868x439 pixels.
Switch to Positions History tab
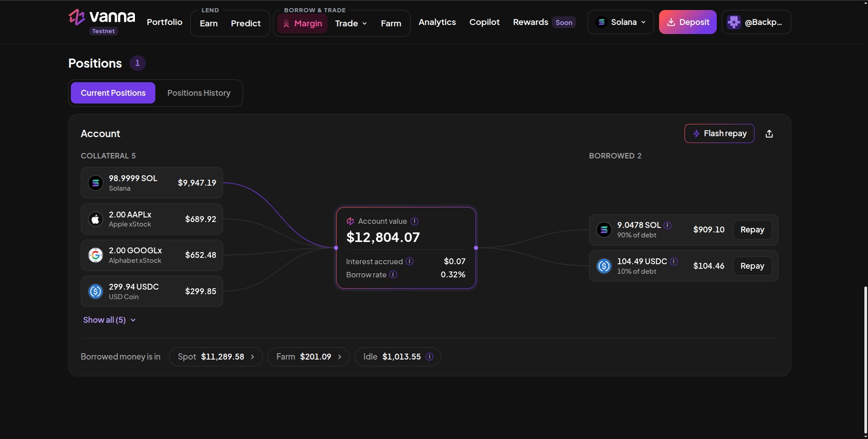[199, 93]
